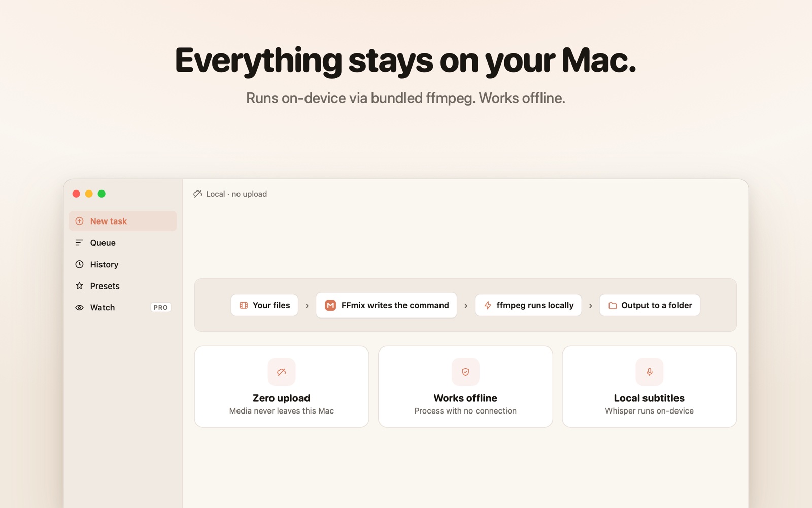The image size is (812, 508).
Task: Click the Local subtitles microphone icon
Action: coord(650,372)
